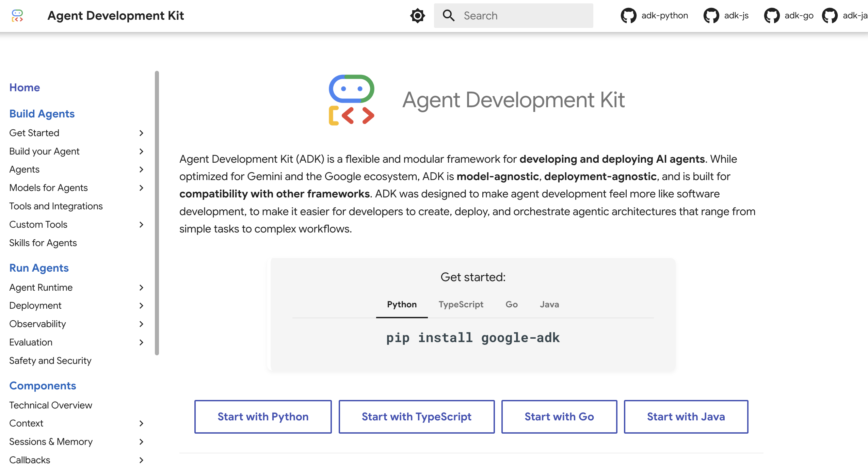Open the adk-python GitHub icon
Image resolution: width=868 pixels, height=467 pixels.
628,16
